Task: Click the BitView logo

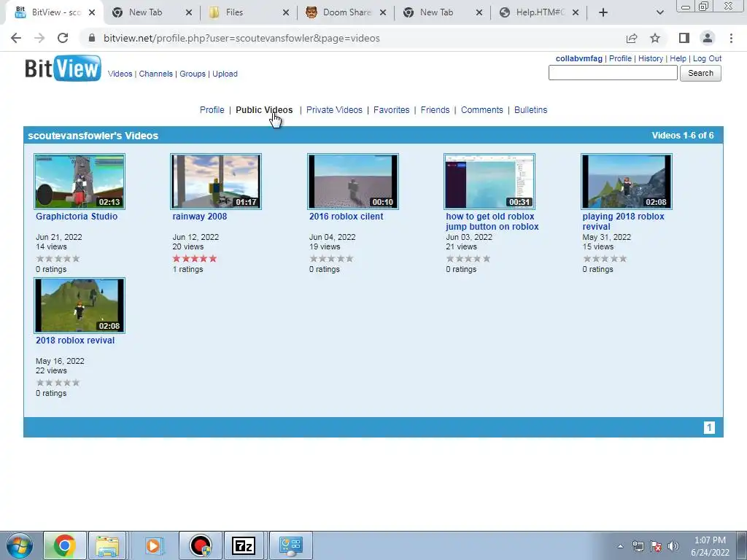Action: pyautogui.click(x=63, y=68)
